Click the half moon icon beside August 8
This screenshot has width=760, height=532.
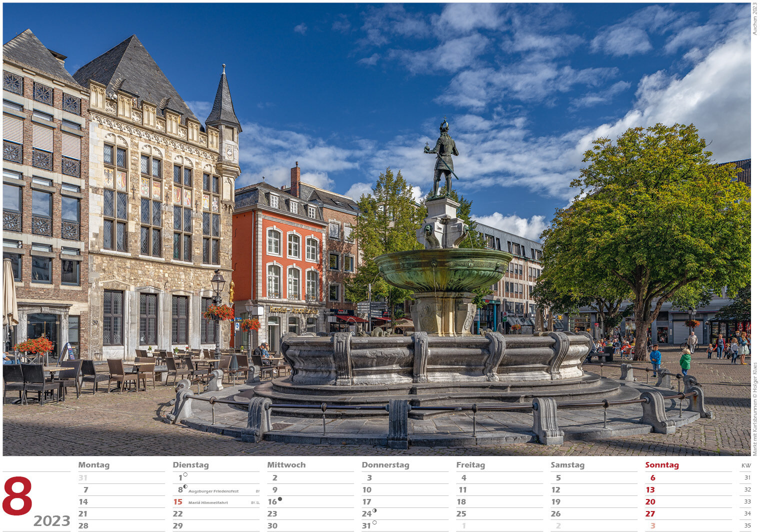pos(185,486)
